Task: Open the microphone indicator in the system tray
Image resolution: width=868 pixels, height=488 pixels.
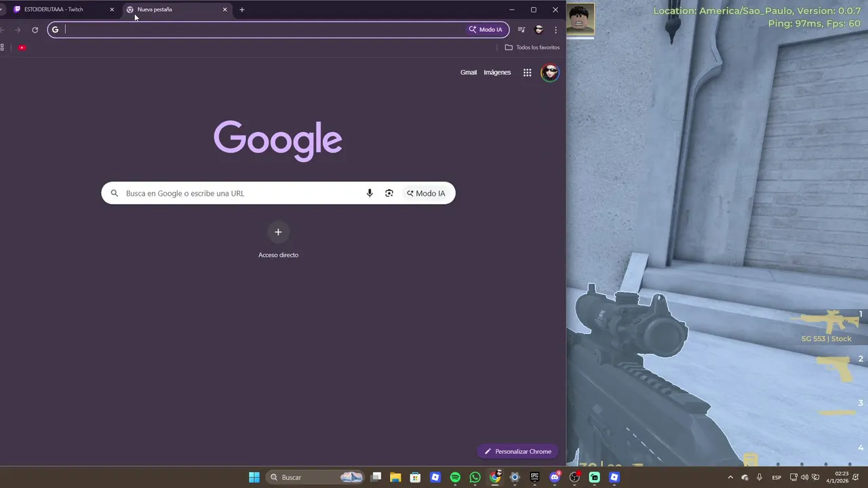Action: coord(759,477)
